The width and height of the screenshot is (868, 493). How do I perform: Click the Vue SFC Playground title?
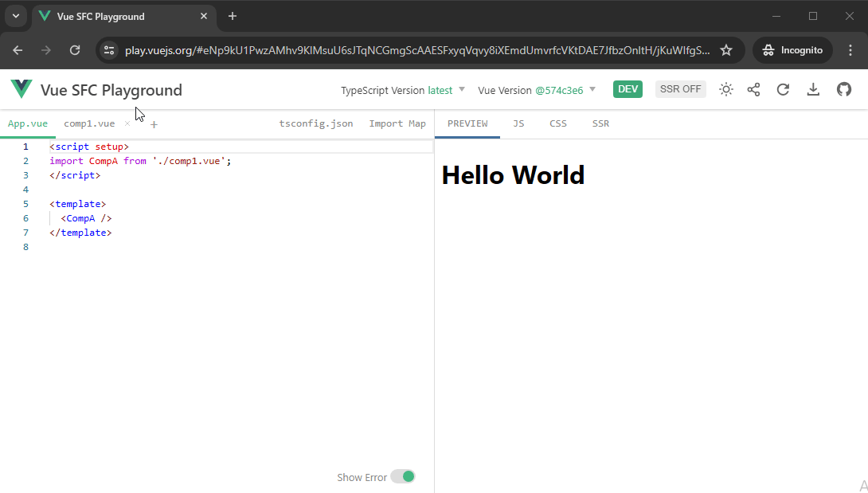pos(111,90)
